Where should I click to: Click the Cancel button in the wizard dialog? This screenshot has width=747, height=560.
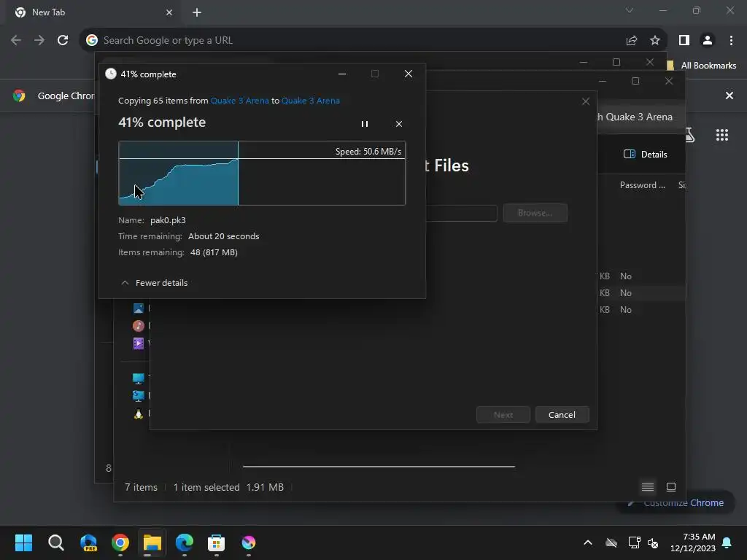[562, 415]
